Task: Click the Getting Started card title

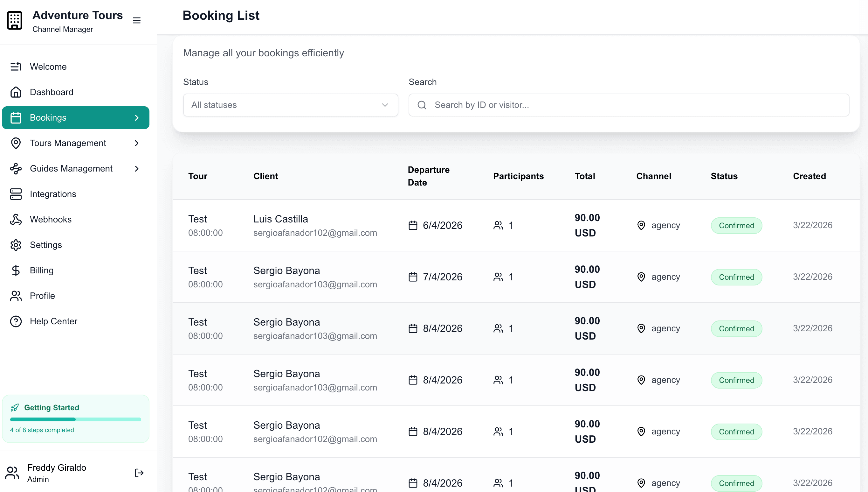Action: (x=52, y=408)
